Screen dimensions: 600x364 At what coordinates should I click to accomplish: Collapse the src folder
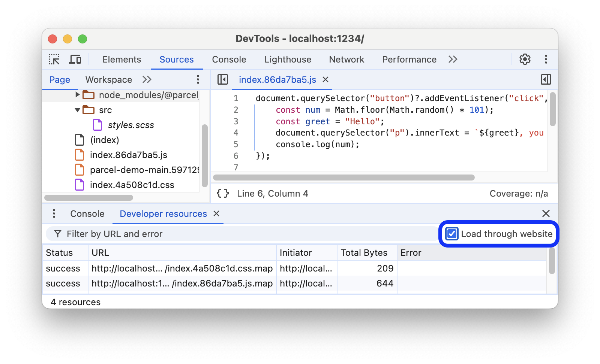[x=77, y=110]
